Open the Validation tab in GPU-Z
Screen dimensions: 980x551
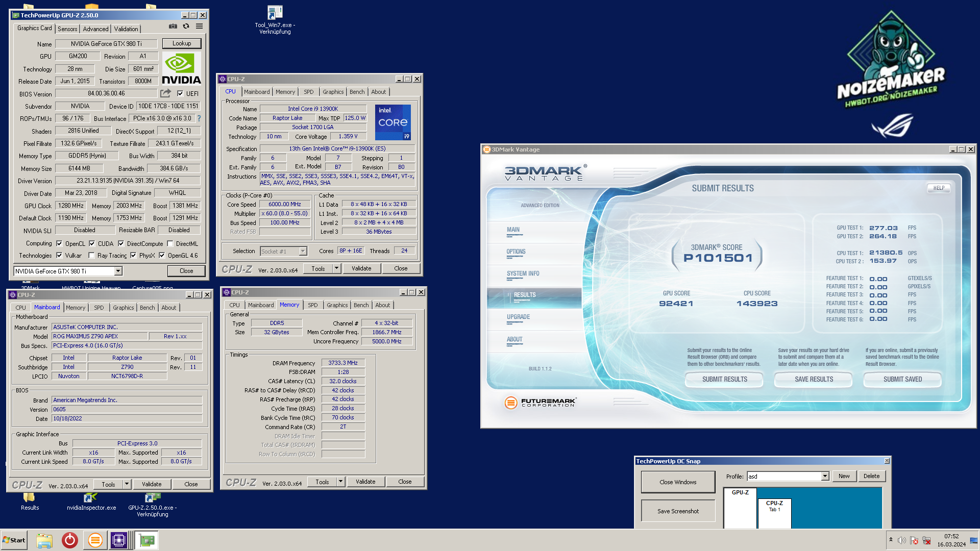coord(126,29)
